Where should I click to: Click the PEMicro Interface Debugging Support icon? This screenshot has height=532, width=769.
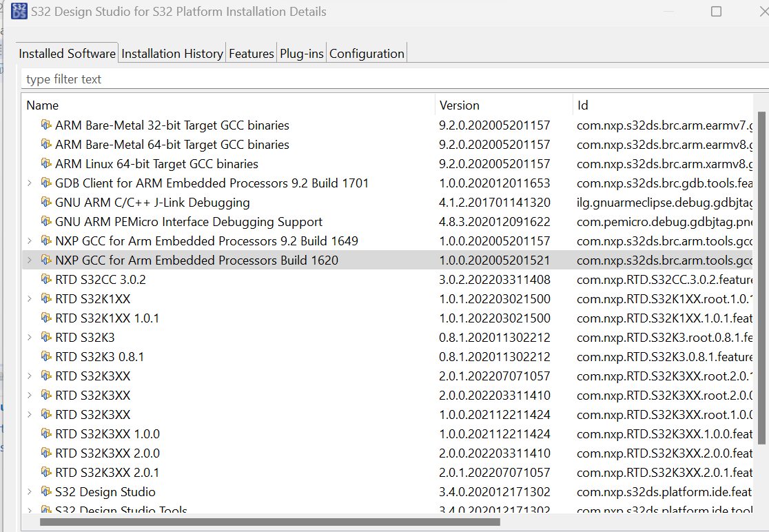click(46, 221)
